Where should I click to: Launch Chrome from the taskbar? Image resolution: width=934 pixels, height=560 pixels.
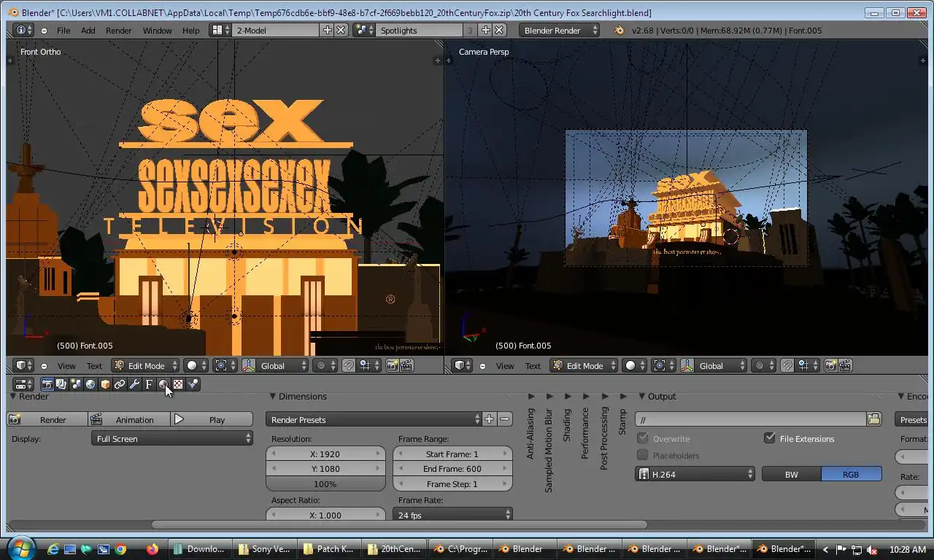coord(120,549)
